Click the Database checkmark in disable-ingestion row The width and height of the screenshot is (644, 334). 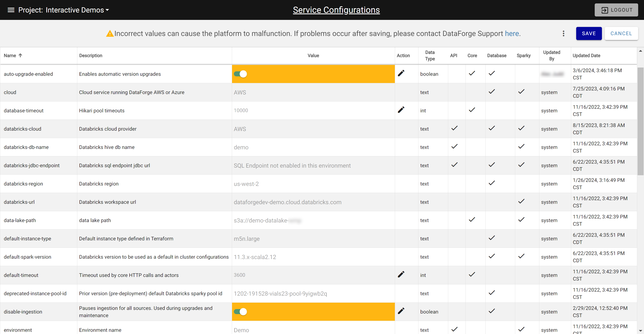(492, 311)
